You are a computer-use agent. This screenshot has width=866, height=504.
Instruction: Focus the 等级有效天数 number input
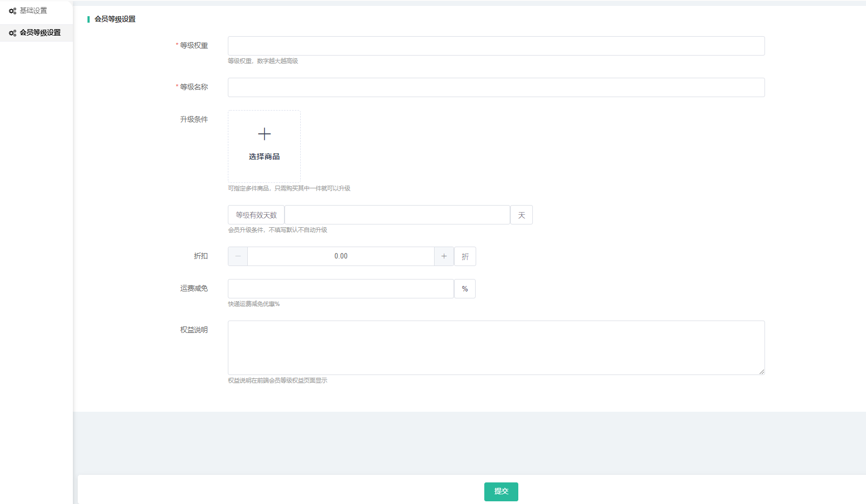[397, 215]
